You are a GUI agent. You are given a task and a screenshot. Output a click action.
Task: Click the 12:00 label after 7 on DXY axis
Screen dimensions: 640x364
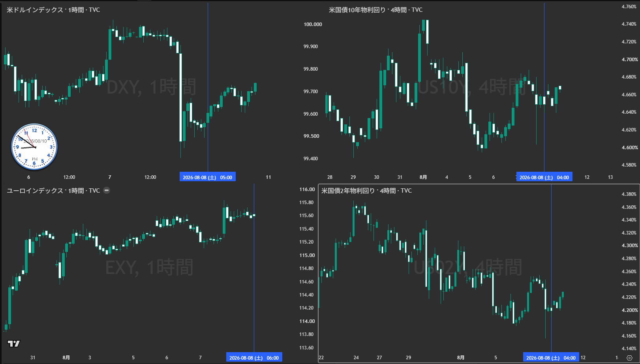(x=150, y=177)
